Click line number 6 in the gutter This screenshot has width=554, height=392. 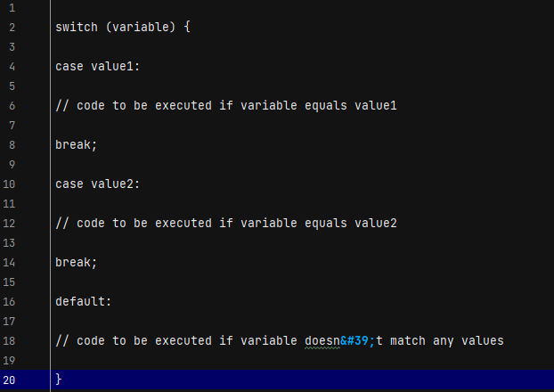point(12,106)
